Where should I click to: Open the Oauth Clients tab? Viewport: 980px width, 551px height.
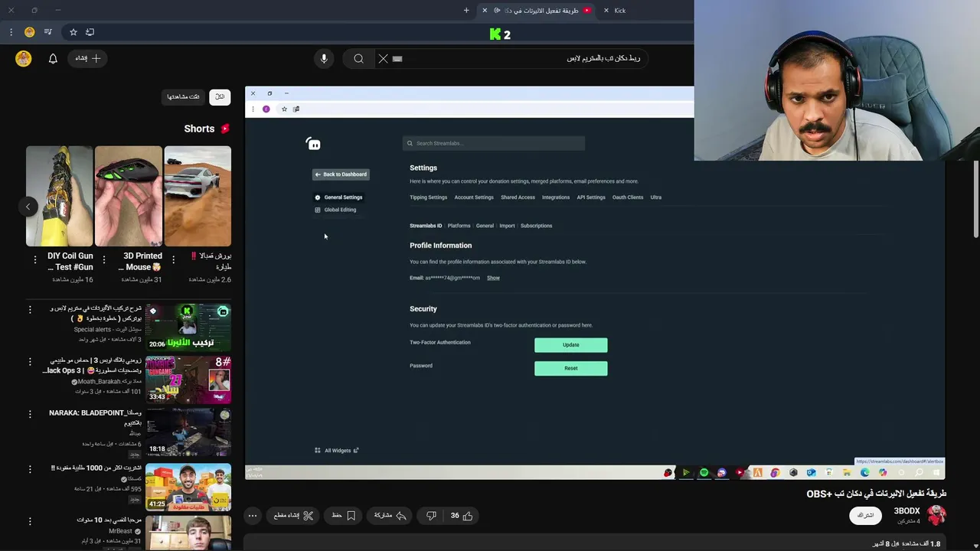[628, 197]
